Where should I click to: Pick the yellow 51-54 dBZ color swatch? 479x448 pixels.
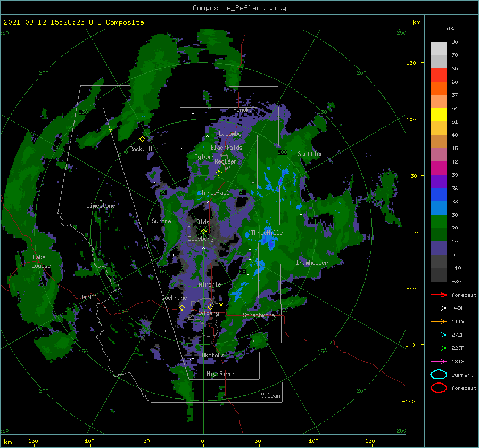[x=439, y=115]
